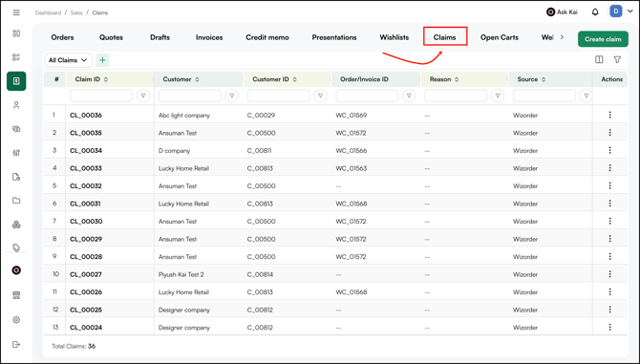Screen dimensions: 640x364
Task: Switch to the Drafts tab
Action: pyautogui.click(x=160, y=37)
